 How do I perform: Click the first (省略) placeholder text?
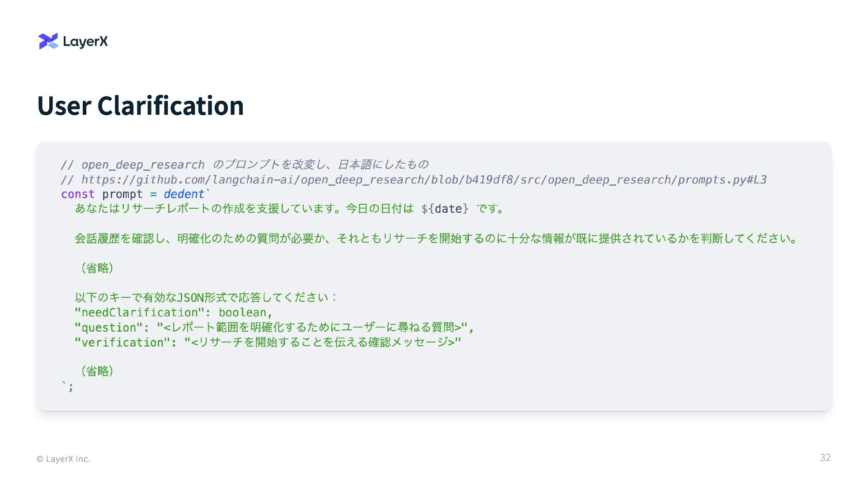(x=97, y=268)
